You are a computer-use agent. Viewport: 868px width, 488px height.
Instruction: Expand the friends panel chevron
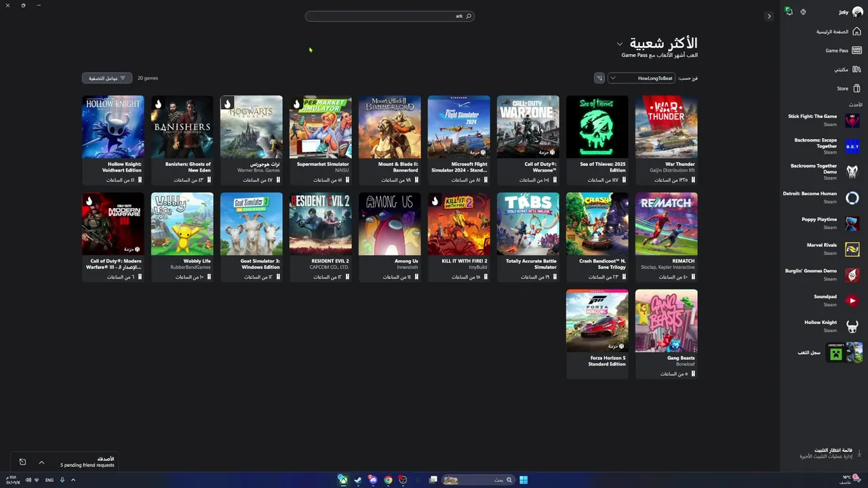pos(41,462)
